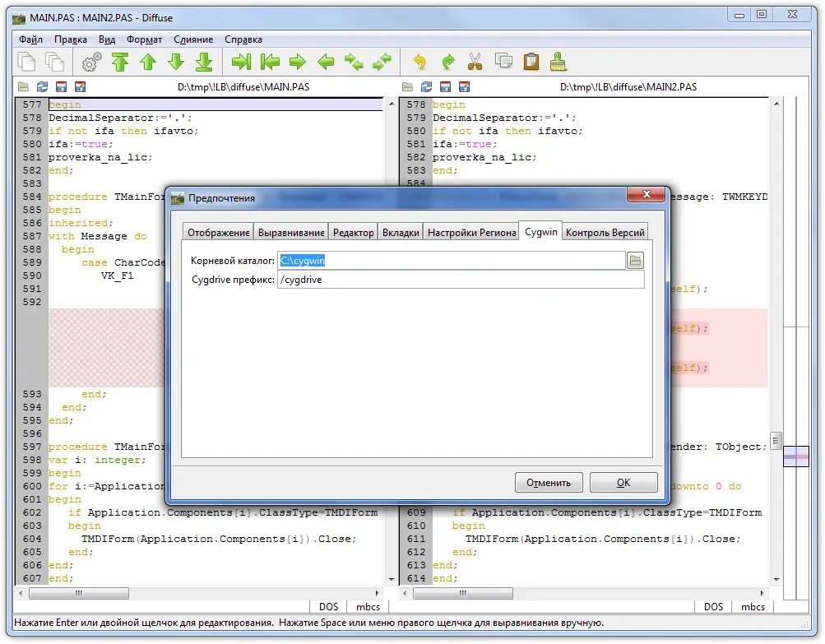
Task: Save MAIN2.PAS as icon
Action: pyautogui.click(x=464, y=87)
